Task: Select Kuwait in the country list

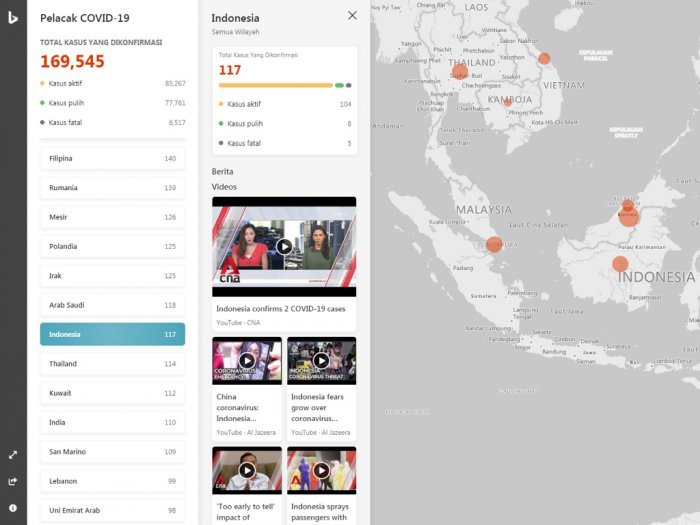Action: pos(112,393)
